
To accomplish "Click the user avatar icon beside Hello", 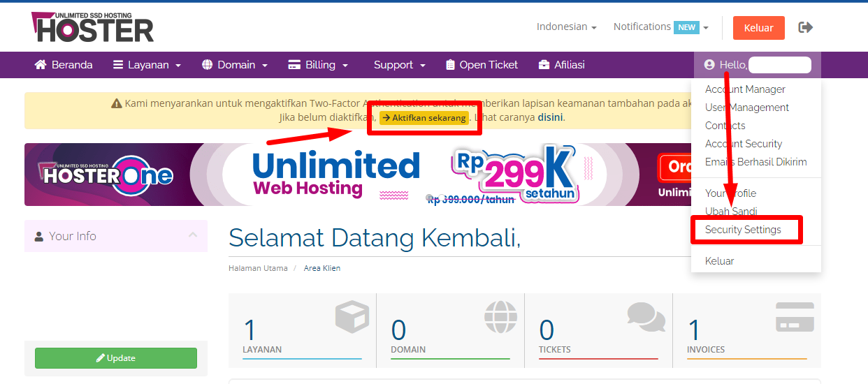I will (x=709, y=65).
